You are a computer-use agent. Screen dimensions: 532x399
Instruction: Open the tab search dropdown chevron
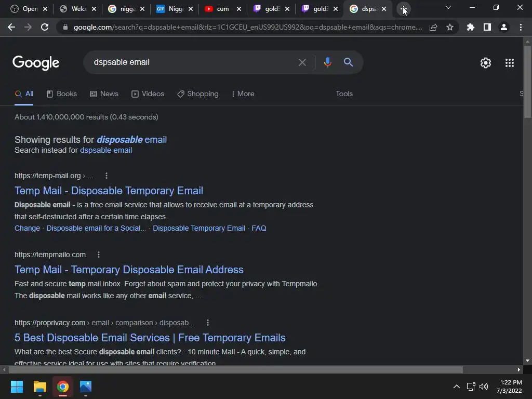tap(448, 7)
